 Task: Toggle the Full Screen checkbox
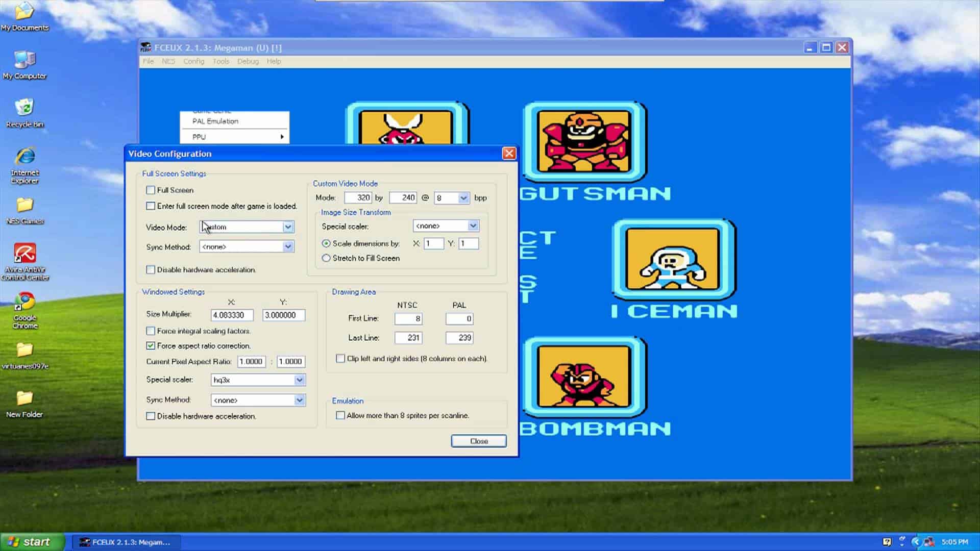(x=151, y=190)
